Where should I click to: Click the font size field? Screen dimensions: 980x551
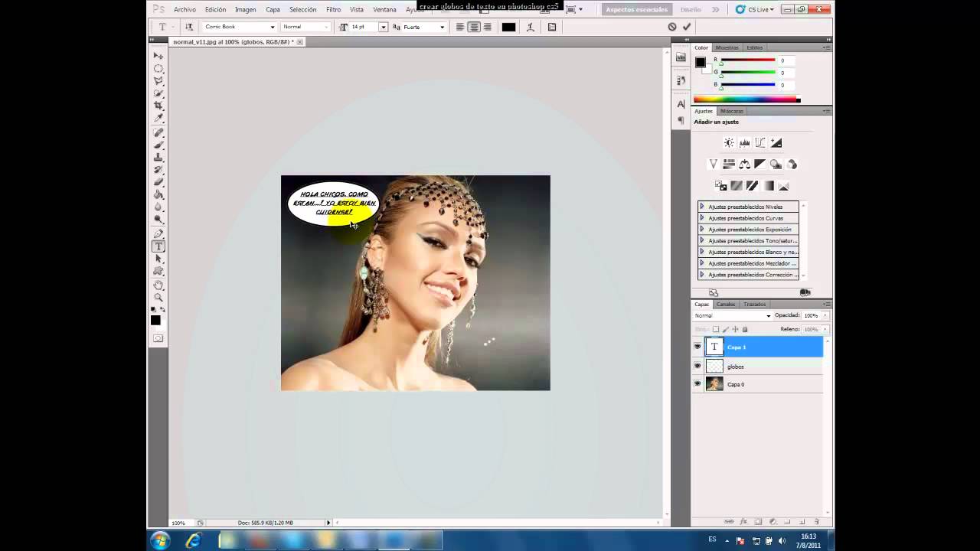coord(364,27)
